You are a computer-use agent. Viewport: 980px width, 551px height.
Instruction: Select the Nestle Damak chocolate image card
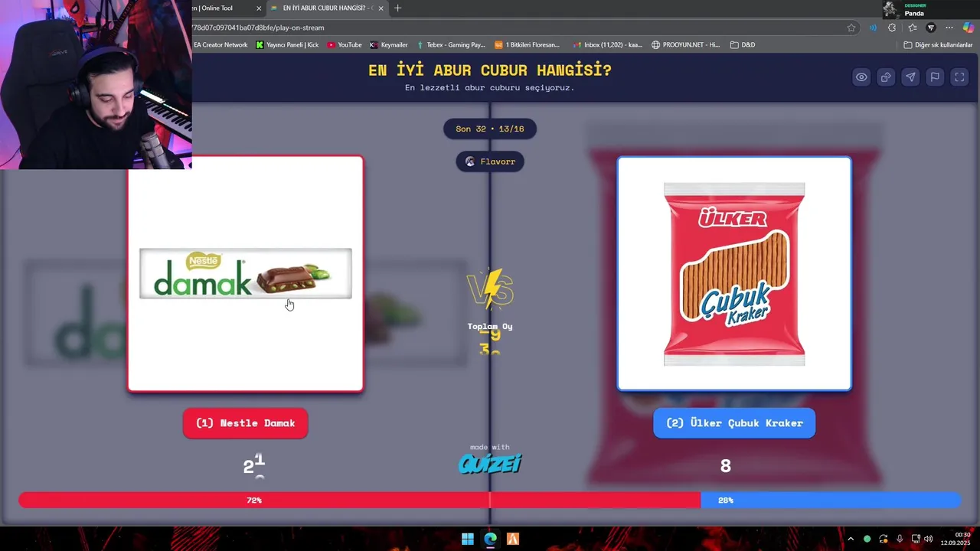click(x=245, y=274)
